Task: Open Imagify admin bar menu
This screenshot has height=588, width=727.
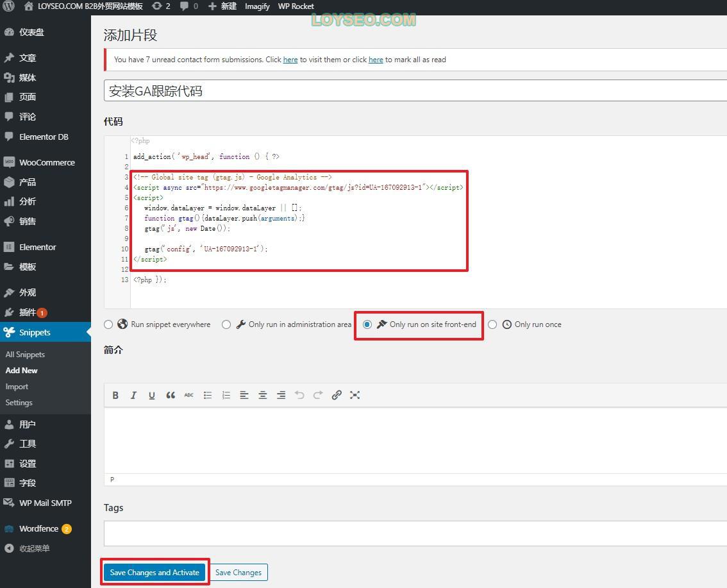Action: coord(257,6)
